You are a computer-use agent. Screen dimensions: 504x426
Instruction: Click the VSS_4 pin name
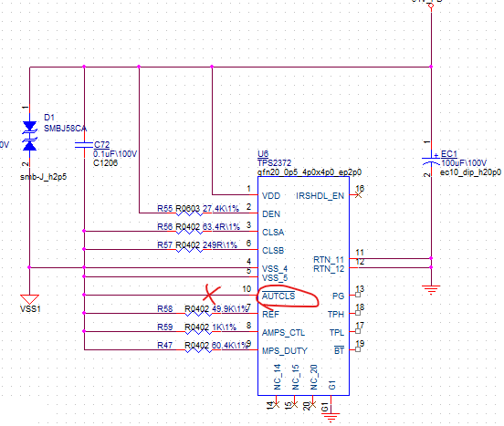click(x=275, y=269)
